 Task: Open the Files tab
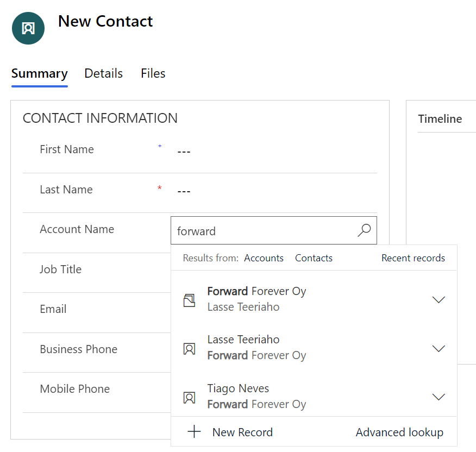pyautogui.click(x=153, y=73)
